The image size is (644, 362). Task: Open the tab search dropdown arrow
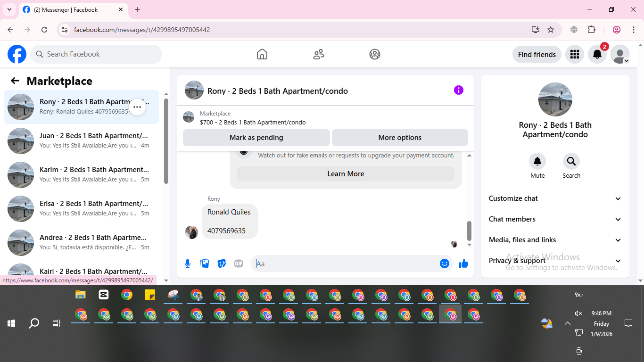click(9, 9)
